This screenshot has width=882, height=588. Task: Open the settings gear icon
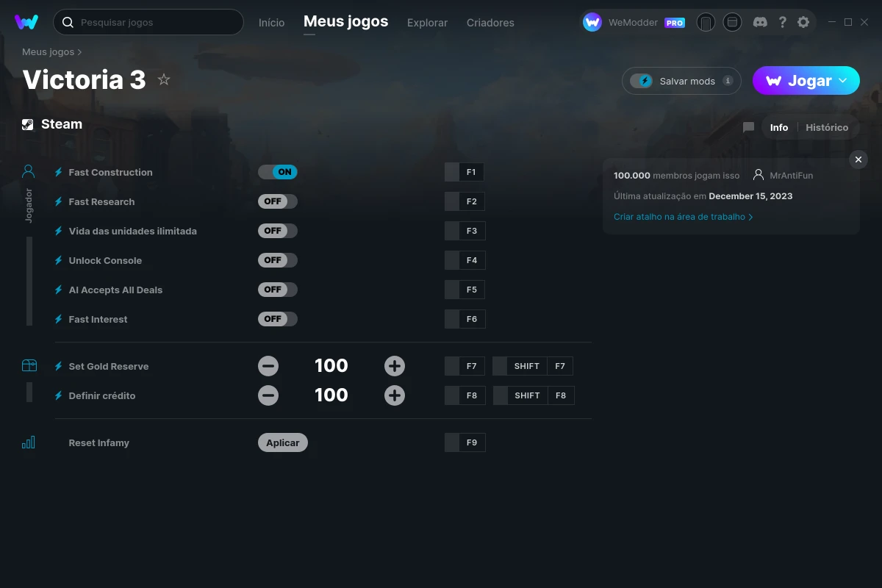click(804, 22)
